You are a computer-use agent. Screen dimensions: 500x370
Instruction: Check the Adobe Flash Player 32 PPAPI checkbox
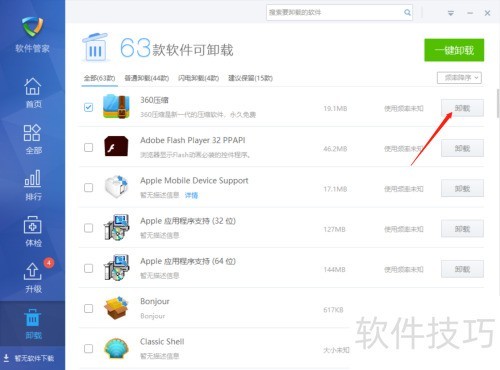tap(88, 147)
